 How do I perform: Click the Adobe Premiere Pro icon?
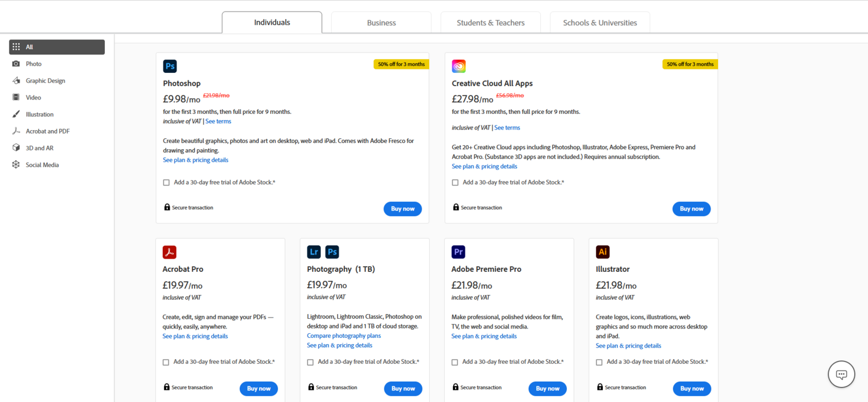pyautogui.click(x=458, y=252)
